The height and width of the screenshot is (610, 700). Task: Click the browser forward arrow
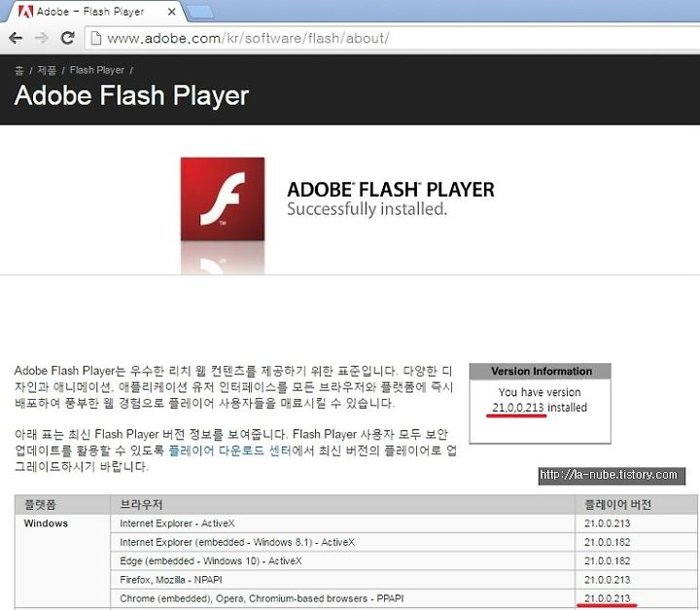click(42, 38)
